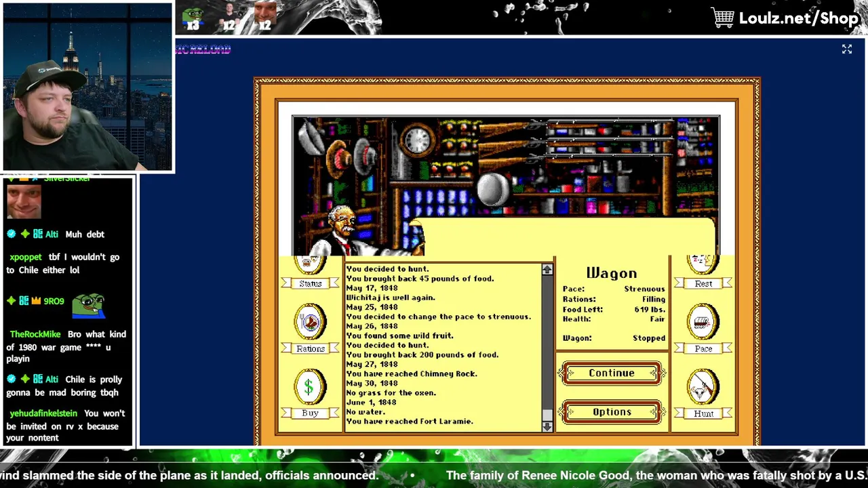Click the Buy dollar-sign icon
This screenshot has height=488, width=868.
pyautogui.click(x=309, y=387)
